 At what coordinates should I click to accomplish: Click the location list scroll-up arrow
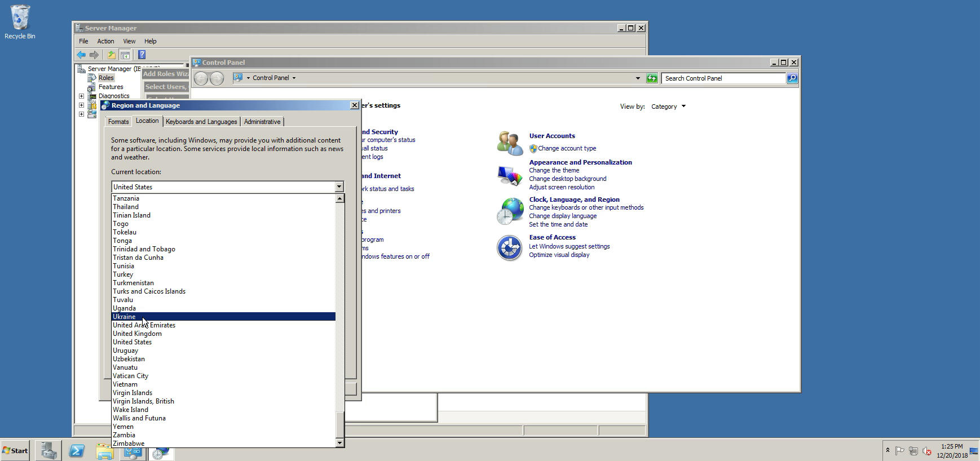(339, 198)
